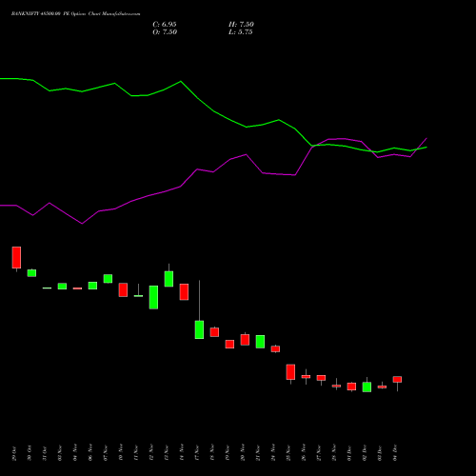Click the tall red candlestick for 29 Oct
Screen dimensions: 476x476
click(x=16, y=257)
